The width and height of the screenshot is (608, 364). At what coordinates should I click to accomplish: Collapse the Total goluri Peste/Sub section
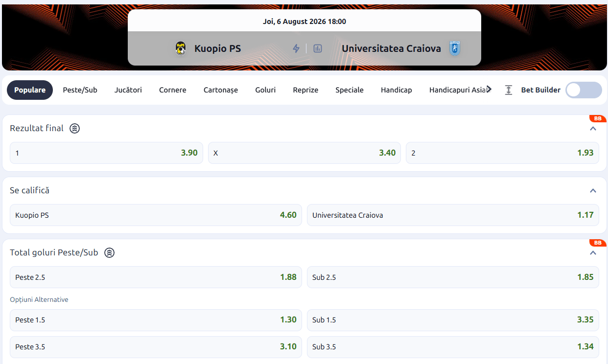(x=593, y=253)
